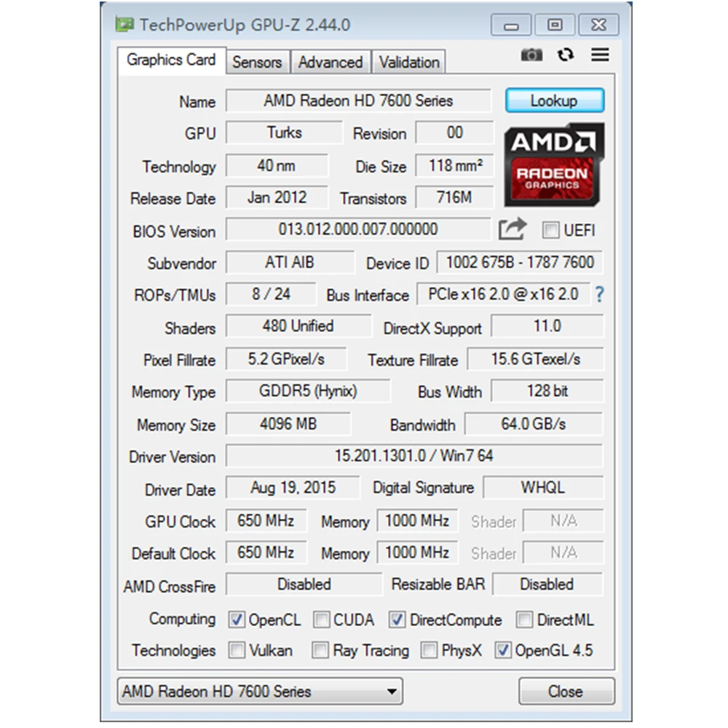Image resolution: width=728 pixels, height=728 pixels.
Task: Select the AMD CrossFire value 'Disabled'
Action: point(304,584)
